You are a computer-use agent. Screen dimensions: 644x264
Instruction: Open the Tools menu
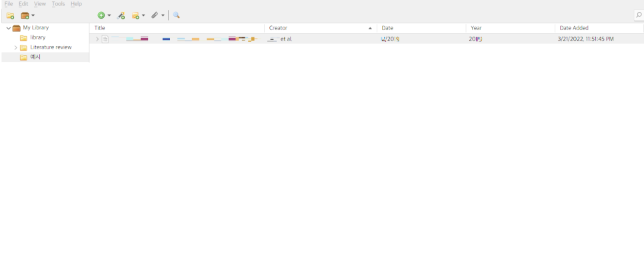[58, 4]
